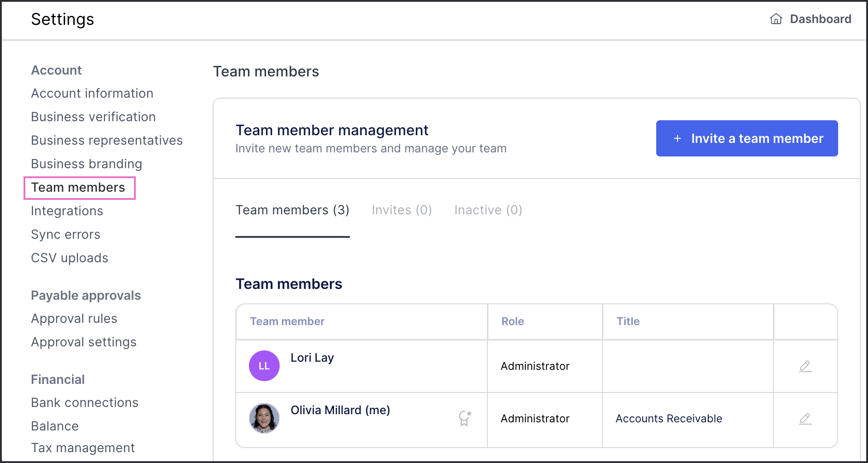Invite a team member
This screenshot has height=463, width=868.
click(747, 138)
